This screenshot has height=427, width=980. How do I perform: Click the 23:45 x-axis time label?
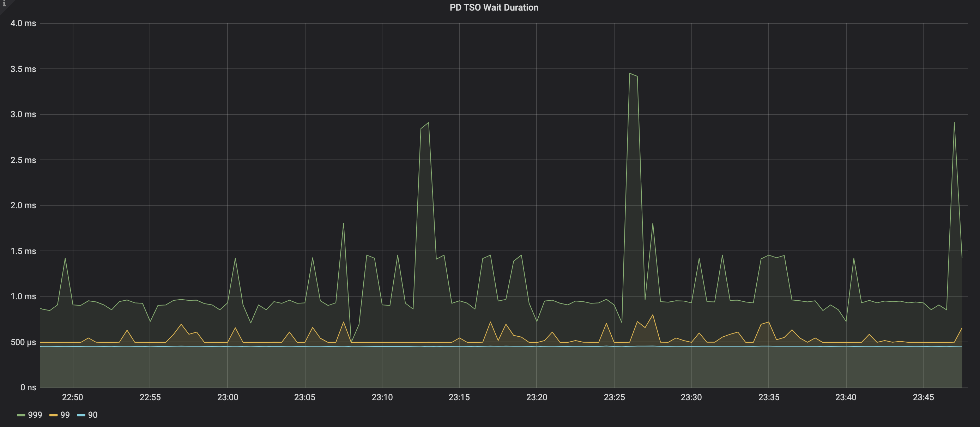(923, 397)
